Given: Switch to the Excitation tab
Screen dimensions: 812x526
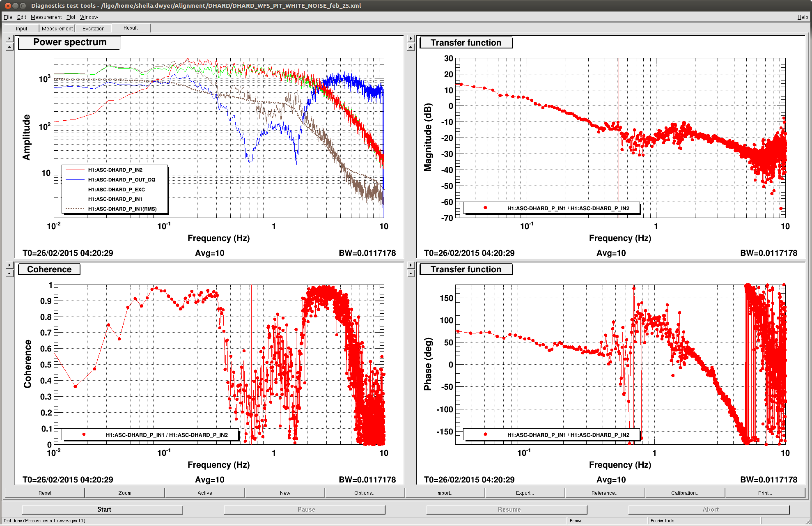Looking at the screenshot, I should tap(93, 28).
